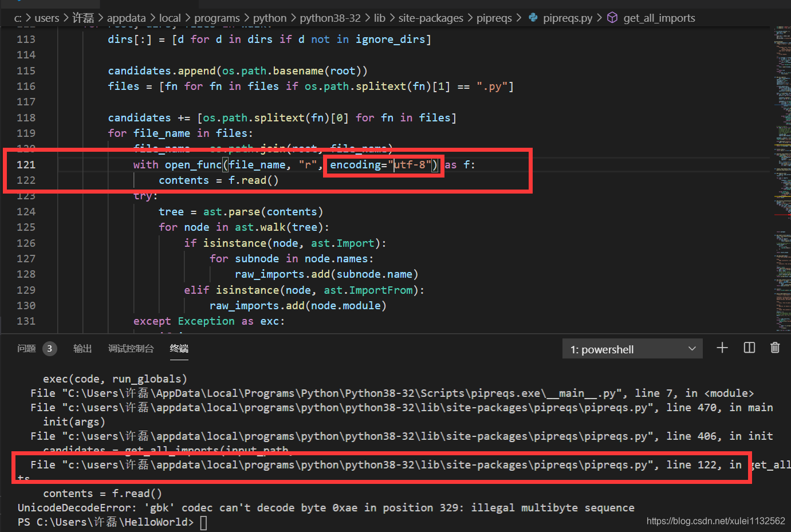Image resolution: width=791 pixels, height=532 pixels.
Task: Click the PowerShell prompt input line
Action: 112,522
